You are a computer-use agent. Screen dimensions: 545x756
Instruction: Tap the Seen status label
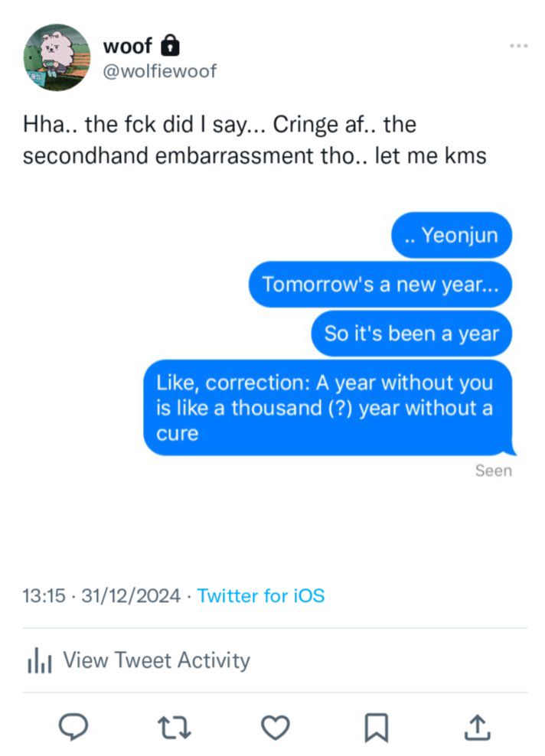click(x=494, y=471)
